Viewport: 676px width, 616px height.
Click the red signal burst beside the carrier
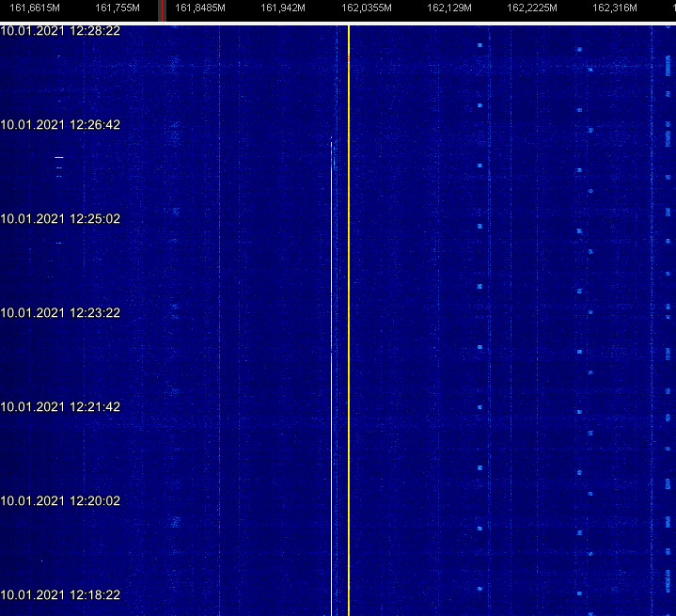pyautogui.click(x=332, y=156)
